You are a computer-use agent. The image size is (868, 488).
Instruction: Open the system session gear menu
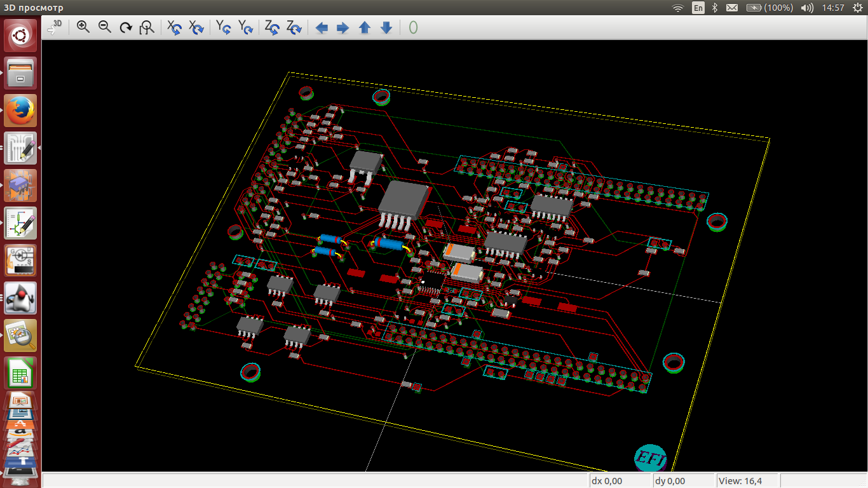[x=857, y=8]
